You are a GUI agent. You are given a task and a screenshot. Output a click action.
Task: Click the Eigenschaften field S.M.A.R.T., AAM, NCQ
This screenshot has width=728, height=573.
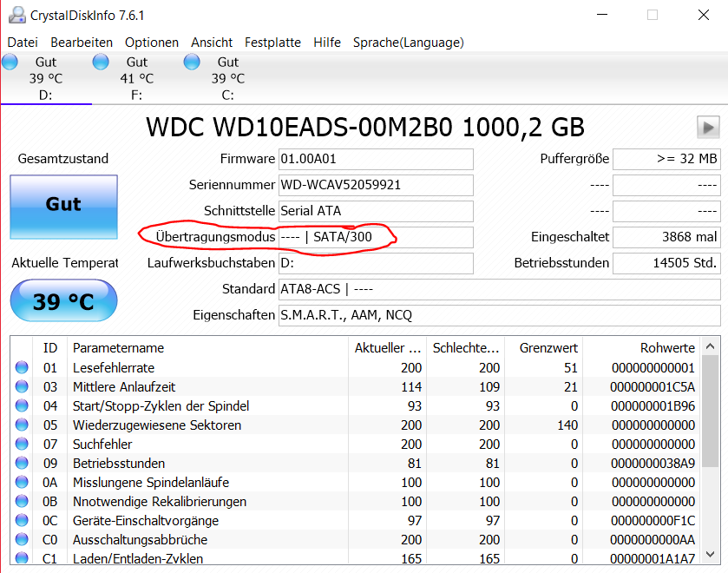[499, 315]
